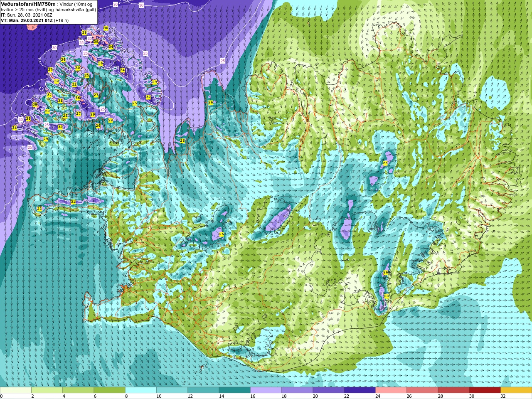The width and height of the screenshot is (532, 399).
Task: Click the 18–20 m/s medium purple legend swatch
Action: click(297, 390)
